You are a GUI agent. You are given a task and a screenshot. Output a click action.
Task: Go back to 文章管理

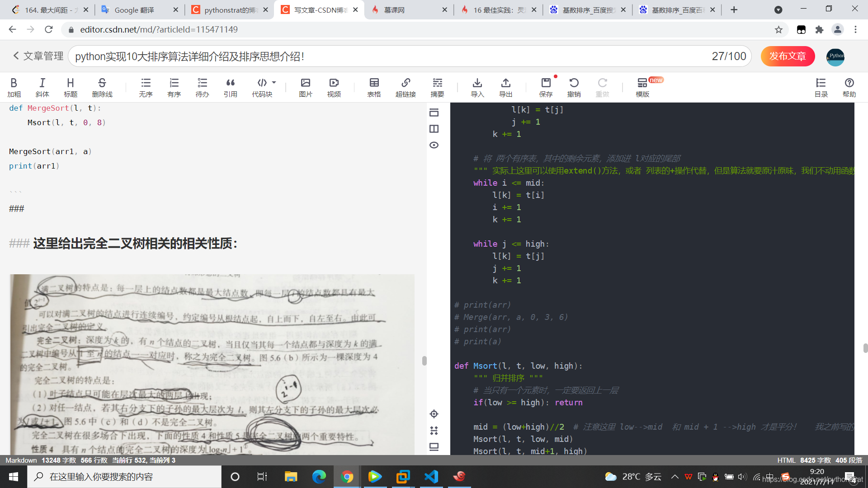tap(38, 56)
